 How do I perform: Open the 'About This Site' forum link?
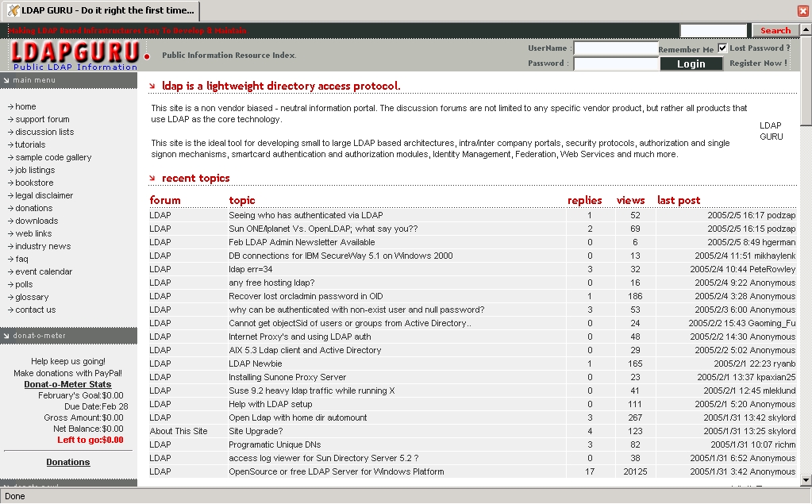179,431
